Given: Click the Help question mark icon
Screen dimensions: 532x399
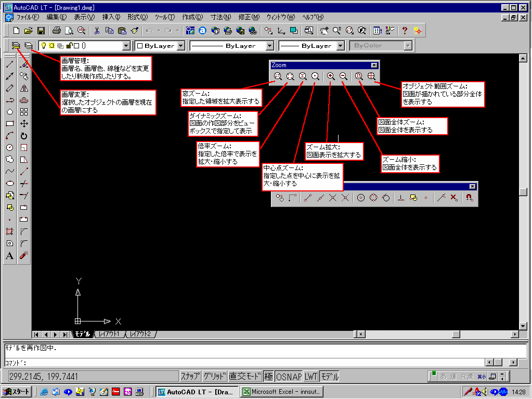Looking at the screenshot, I should (405, 31).
